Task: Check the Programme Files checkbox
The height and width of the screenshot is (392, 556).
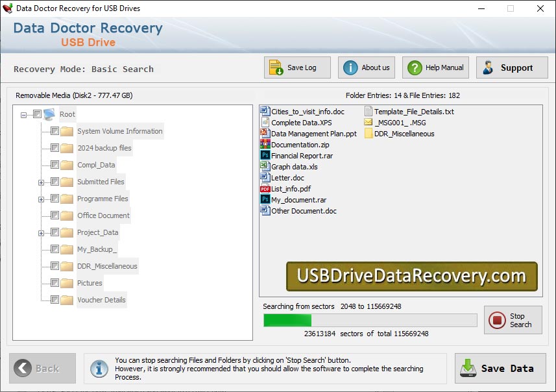Action: tap(55, 199)
